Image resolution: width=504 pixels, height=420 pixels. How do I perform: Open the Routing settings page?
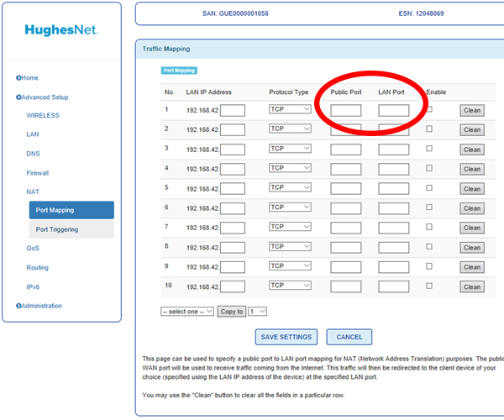(x=37, y=267)
